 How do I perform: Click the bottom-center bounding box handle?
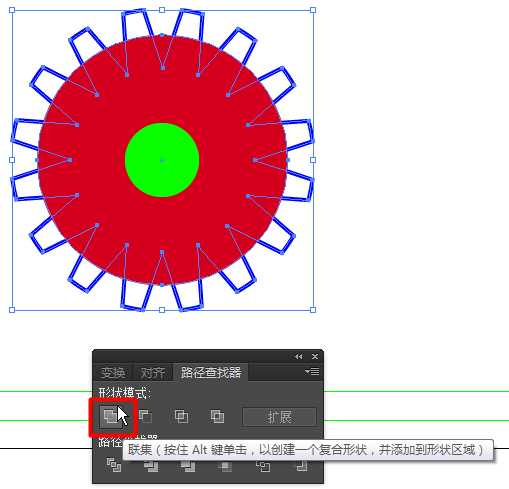162,310
